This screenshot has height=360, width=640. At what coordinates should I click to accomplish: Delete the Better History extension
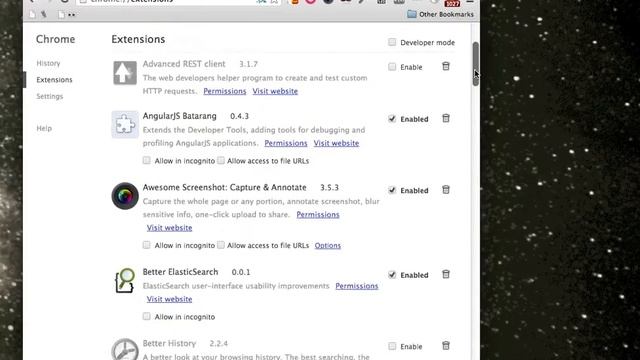pos(446,346)
